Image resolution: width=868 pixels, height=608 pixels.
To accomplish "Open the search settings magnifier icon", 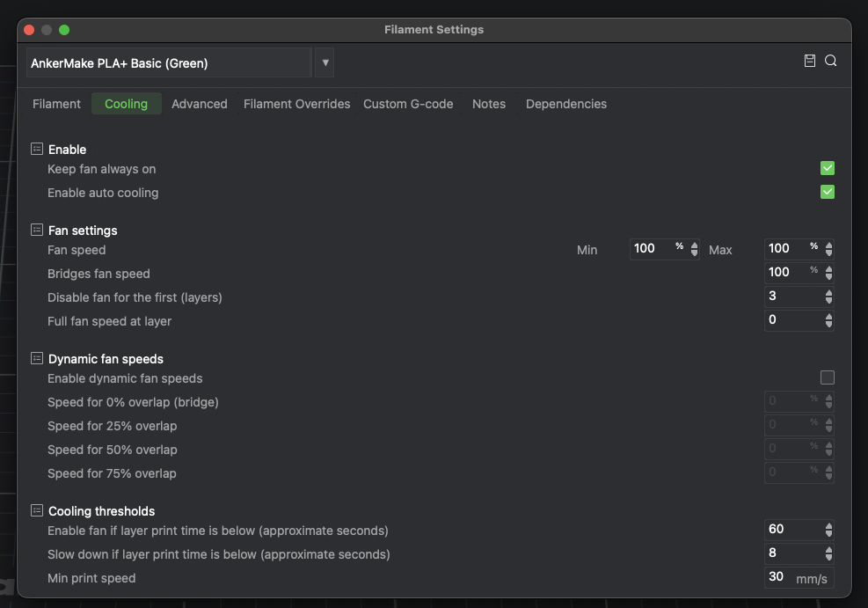I will coord(830,61).
